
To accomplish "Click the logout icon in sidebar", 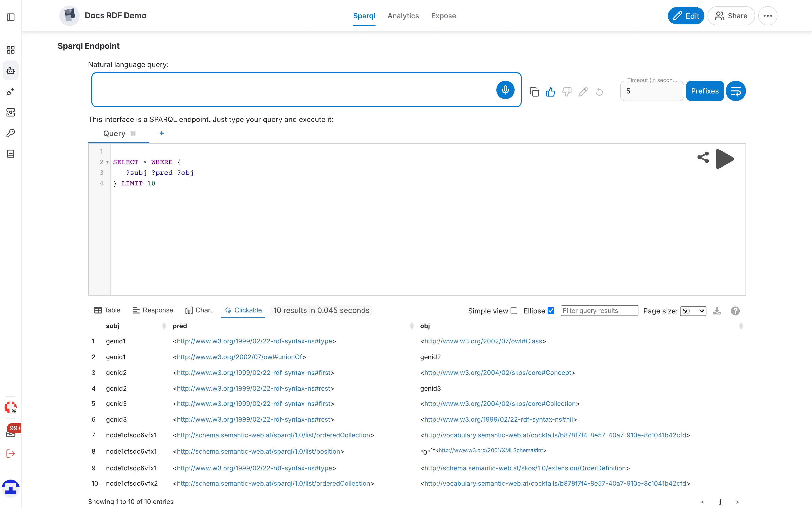I will click(11, 454).
